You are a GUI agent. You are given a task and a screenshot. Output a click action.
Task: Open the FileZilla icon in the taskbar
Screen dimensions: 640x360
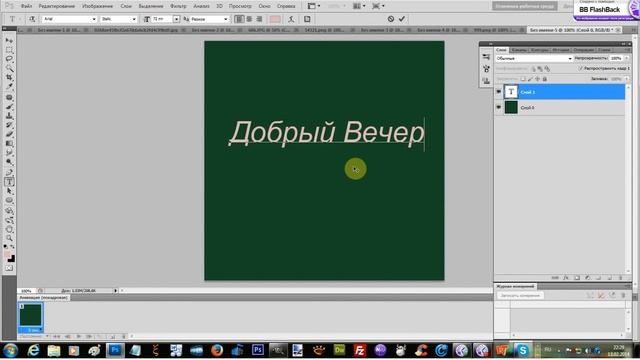[360, 350]
